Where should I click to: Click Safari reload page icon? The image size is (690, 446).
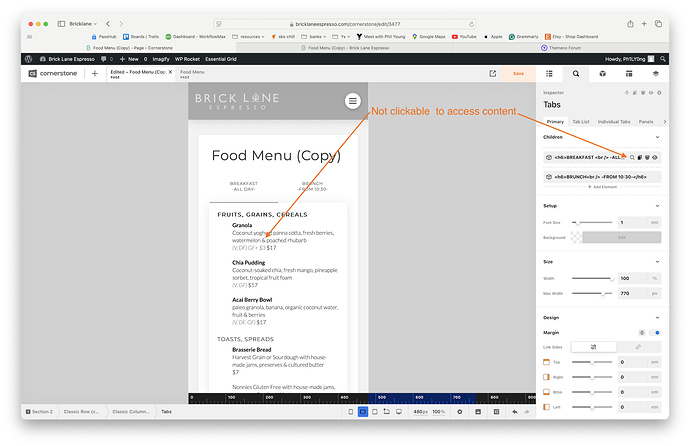[471, 24]
